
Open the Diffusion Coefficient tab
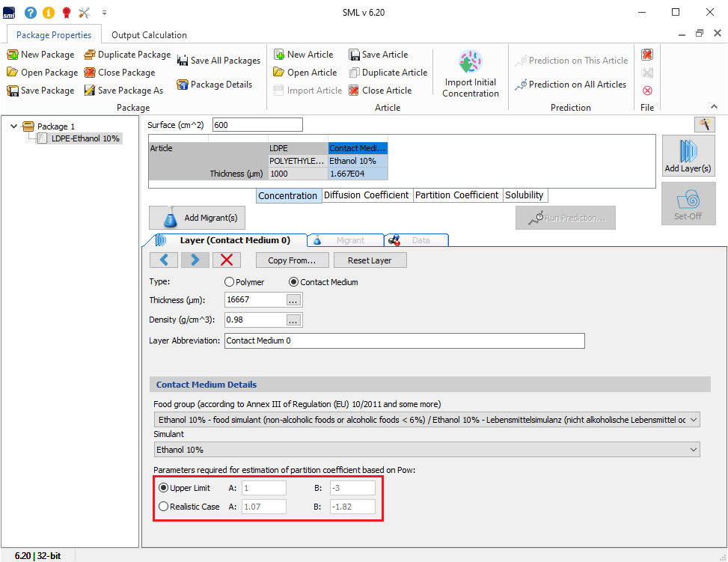366,195
